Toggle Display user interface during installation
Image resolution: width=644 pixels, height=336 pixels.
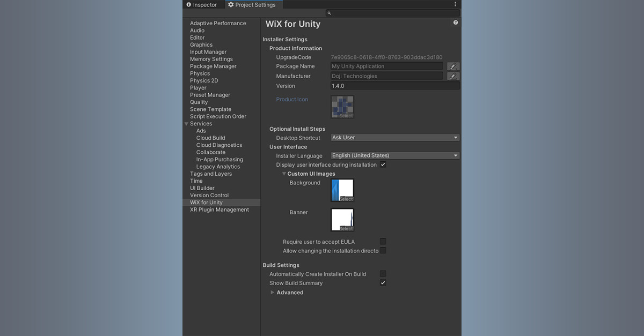coord(383,165)
